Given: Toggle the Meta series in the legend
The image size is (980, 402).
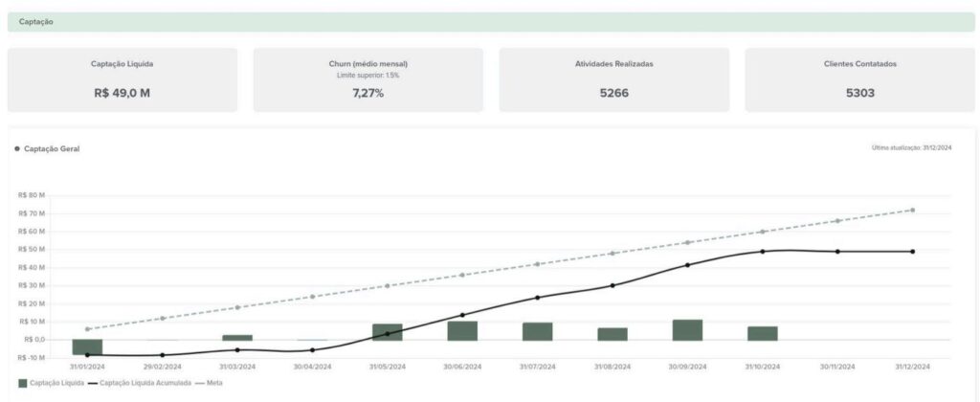Looking at the screenshot, I should click(209, 383).
